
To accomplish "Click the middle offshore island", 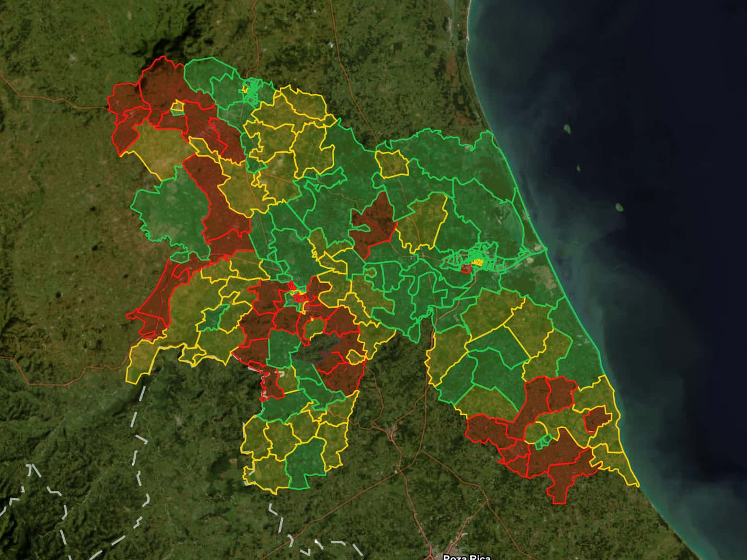I will click(x=579, y=169).
